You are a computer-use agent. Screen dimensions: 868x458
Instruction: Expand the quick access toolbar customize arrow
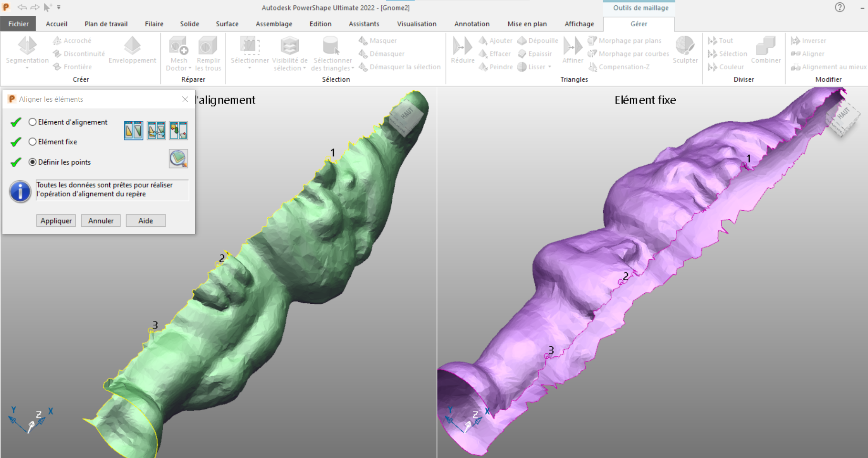point(59,8)
